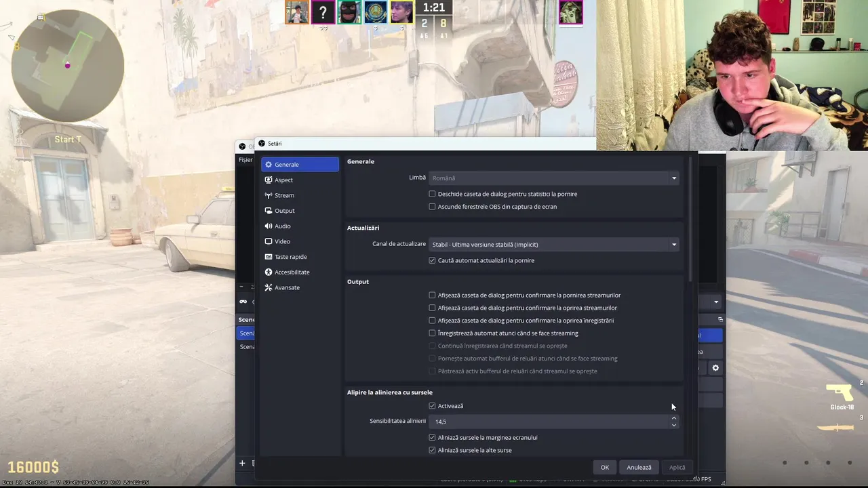Enable confirmation dialog for oprirea streamurilor

432,308
